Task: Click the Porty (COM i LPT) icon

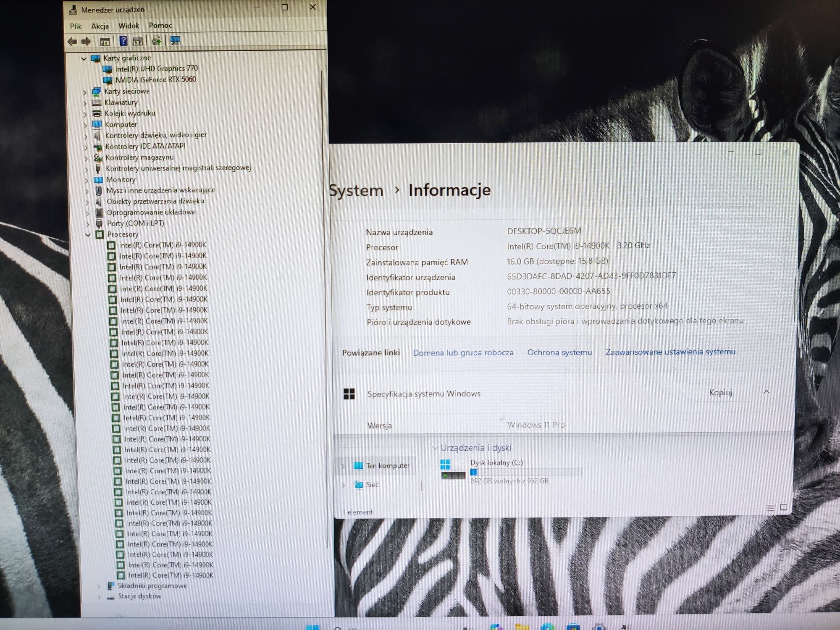Action: 99,223
